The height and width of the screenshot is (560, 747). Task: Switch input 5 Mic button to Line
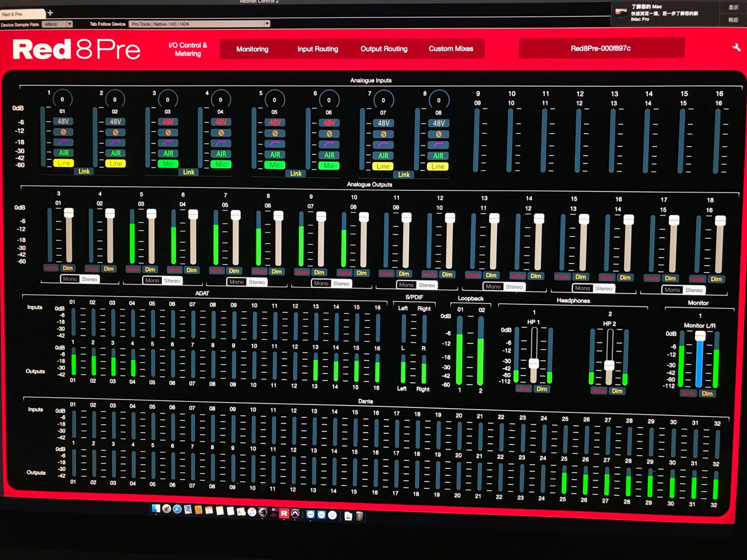click(x=275, y=165)
